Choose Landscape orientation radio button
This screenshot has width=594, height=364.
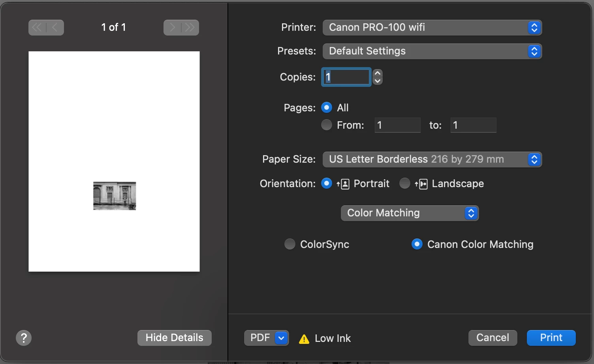coord(405,183)
